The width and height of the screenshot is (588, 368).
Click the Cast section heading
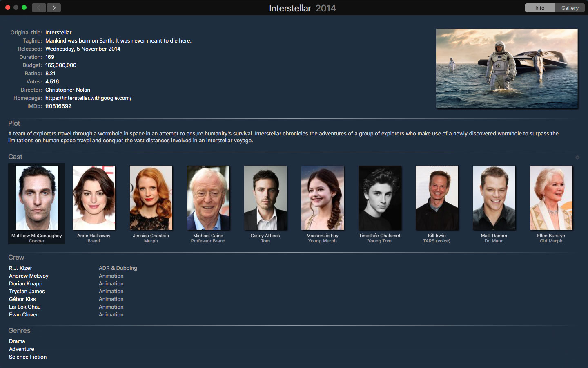(x=16, y=157)
